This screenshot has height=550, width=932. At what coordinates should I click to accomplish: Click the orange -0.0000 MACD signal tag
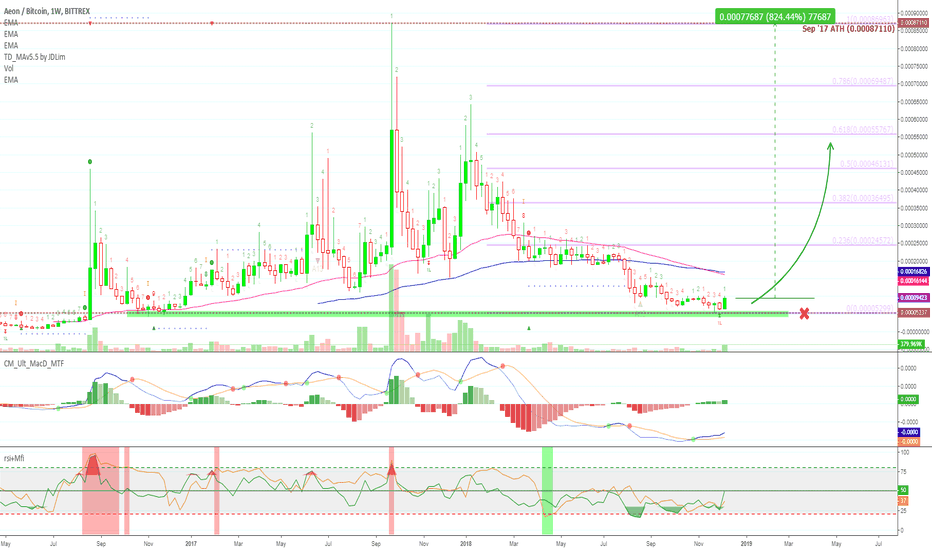coord(908,441)
